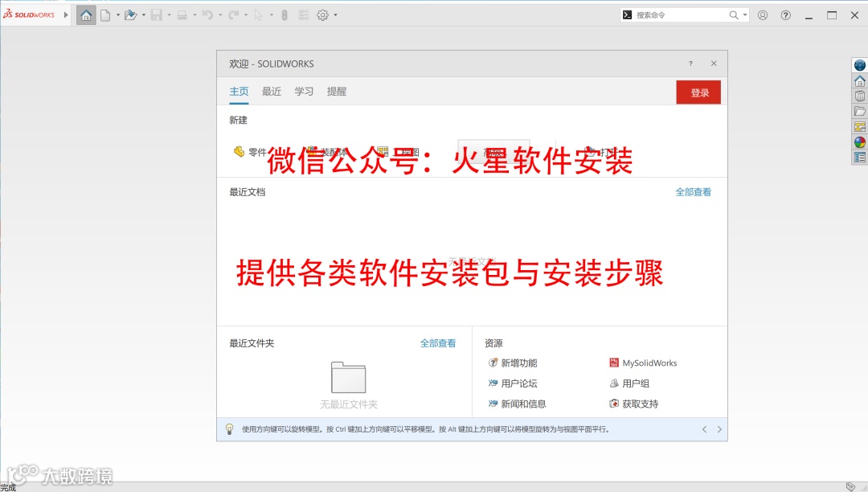Switch to the 最近 tab

tap(272, 92)
